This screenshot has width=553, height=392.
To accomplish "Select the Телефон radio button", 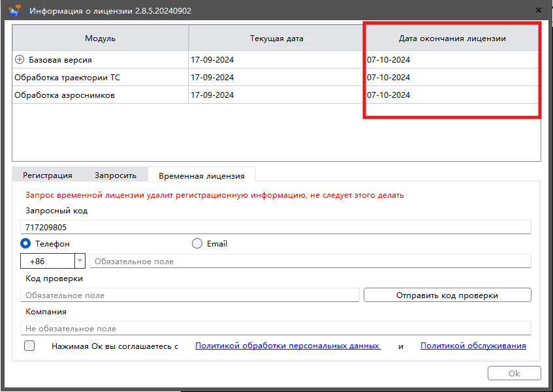I will pyautogui.click(x=25, y=243).
